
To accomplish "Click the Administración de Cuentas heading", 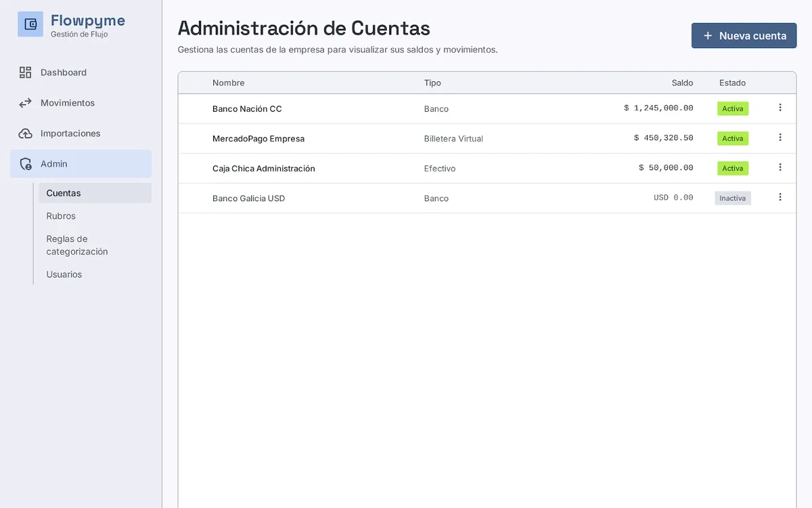I will 304,28.
